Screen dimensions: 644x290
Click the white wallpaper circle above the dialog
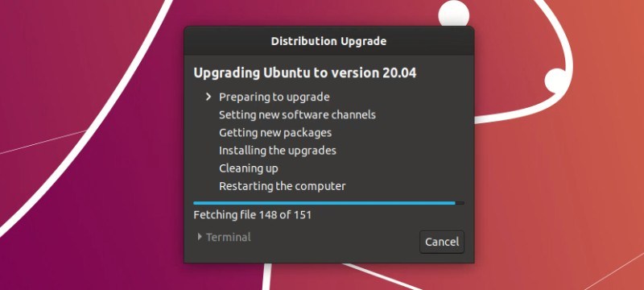click(x=453, y=14)
